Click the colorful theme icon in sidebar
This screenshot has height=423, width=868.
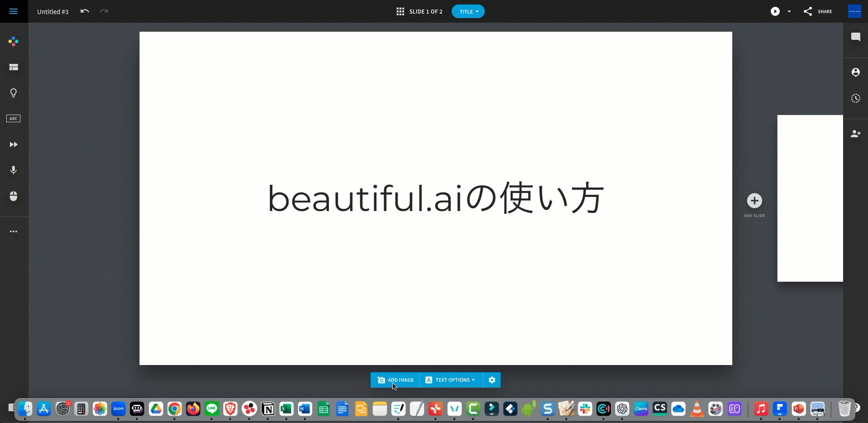(14, 42)
